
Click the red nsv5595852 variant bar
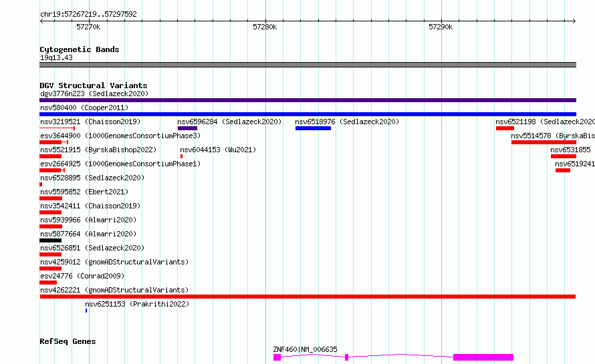[x=51, y=198]
